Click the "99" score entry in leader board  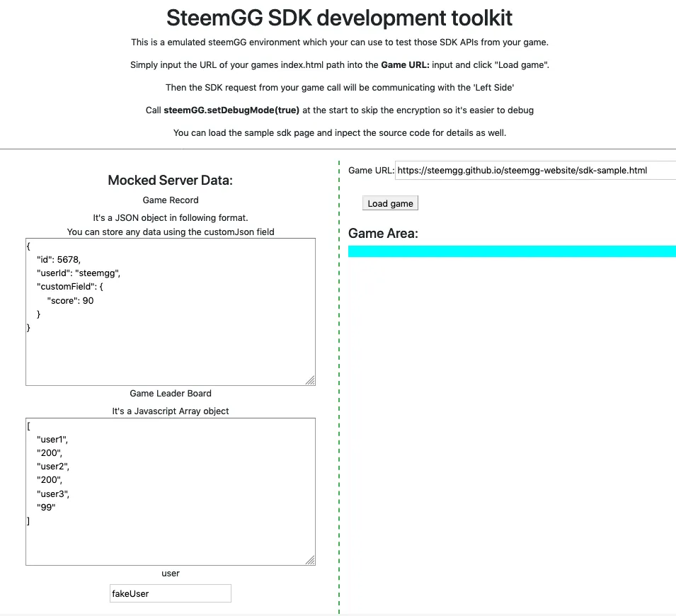click(46, 507)
